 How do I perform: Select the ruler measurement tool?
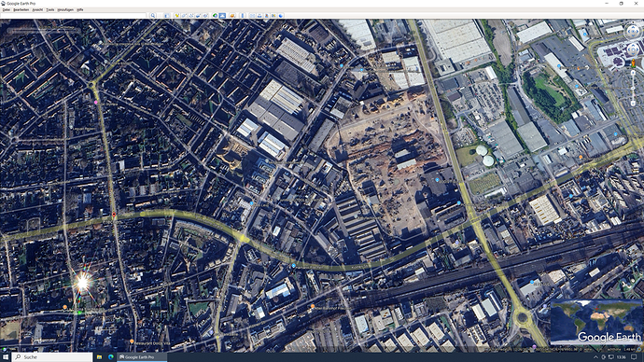tap(243, 16)
